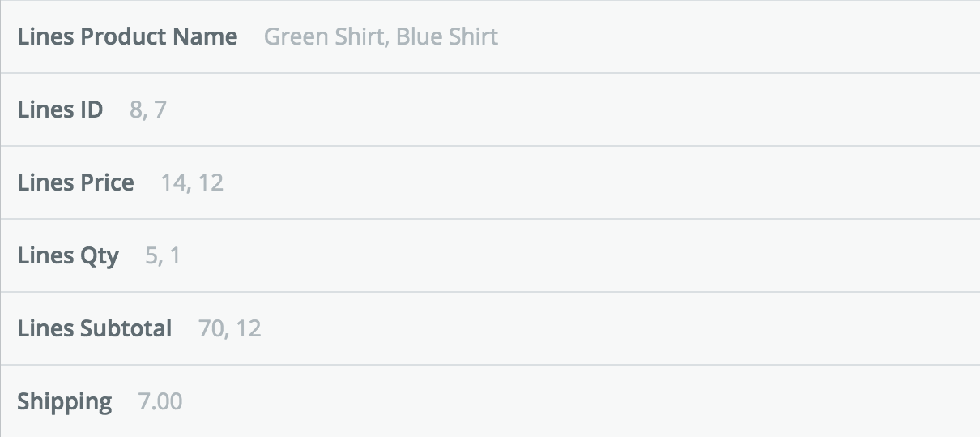Click the Lines ID field label
The height and width of the screenshot is (437, 980).
(60, 109)
